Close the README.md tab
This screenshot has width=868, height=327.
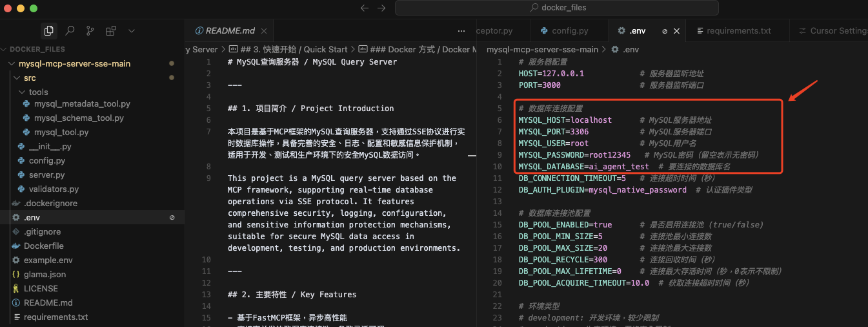point(264,30)
